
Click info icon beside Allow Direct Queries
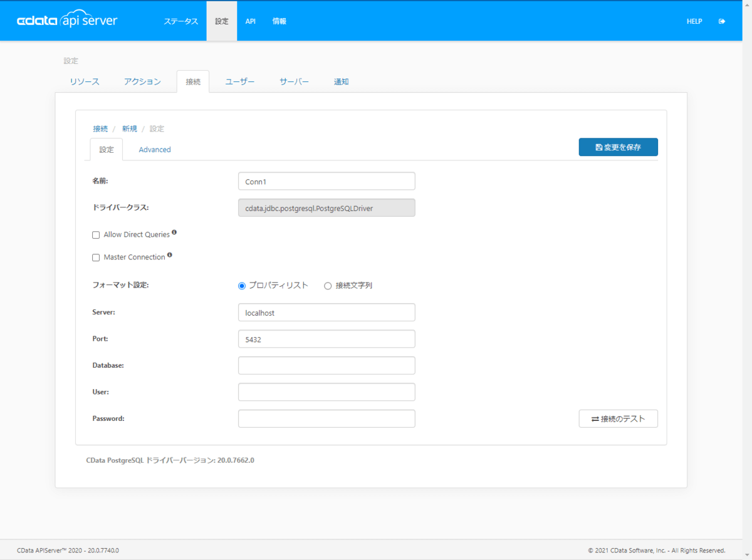[x=174, y=232]
